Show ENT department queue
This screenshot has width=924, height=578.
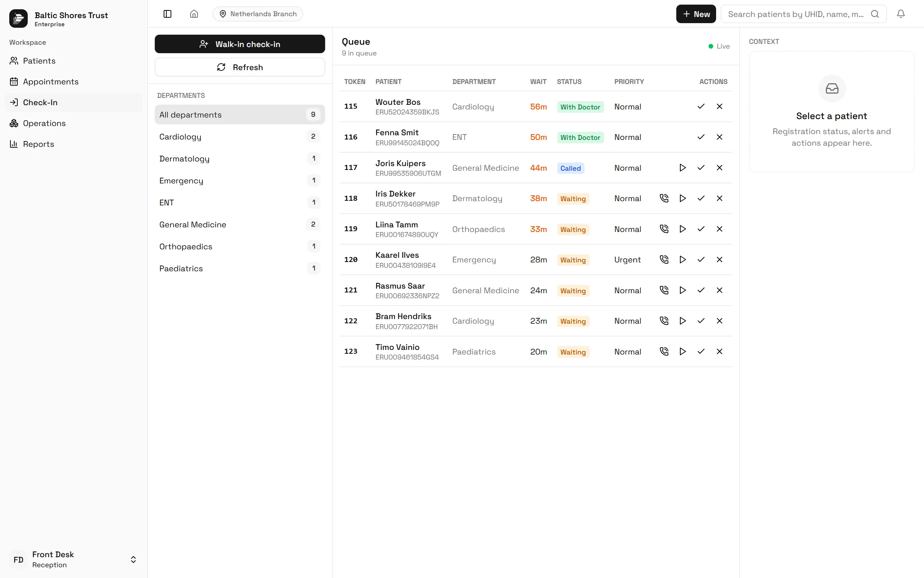(240, 202)
